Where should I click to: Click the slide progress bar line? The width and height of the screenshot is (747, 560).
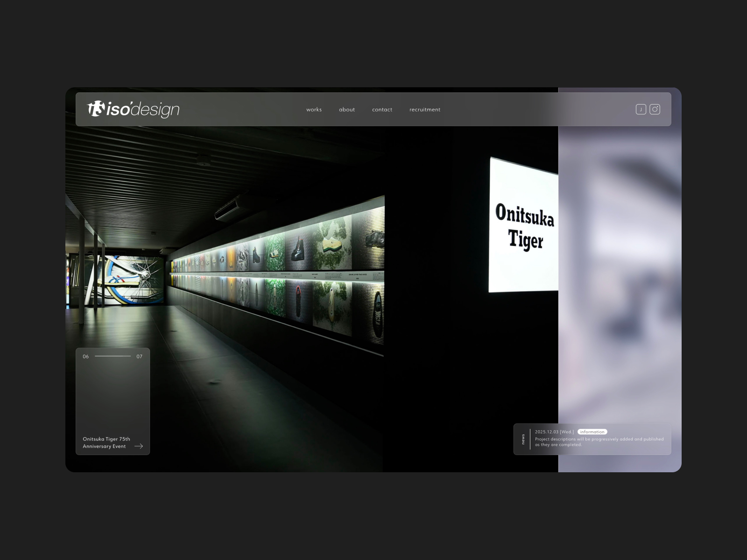[113, 357]
